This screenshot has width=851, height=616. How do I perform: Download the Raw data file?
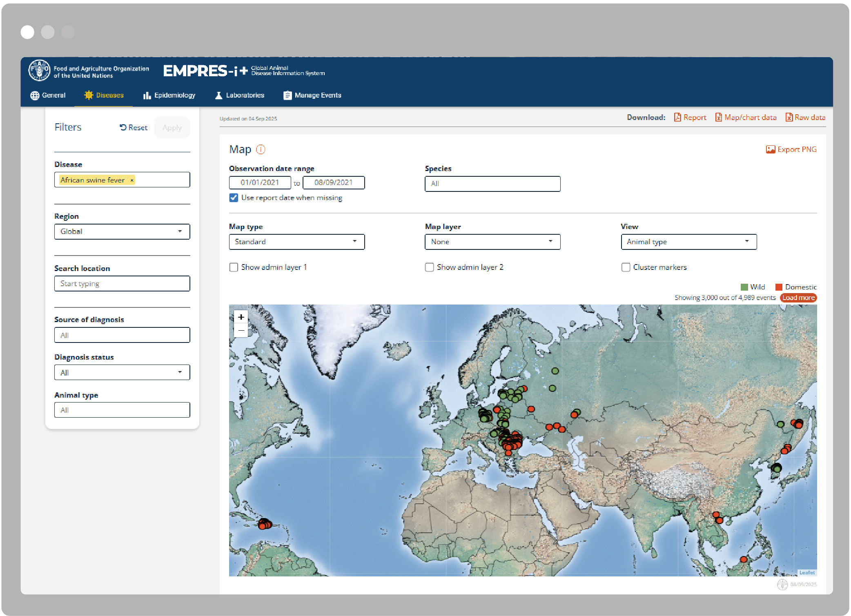pyautogui.click(x=805, y=118)
